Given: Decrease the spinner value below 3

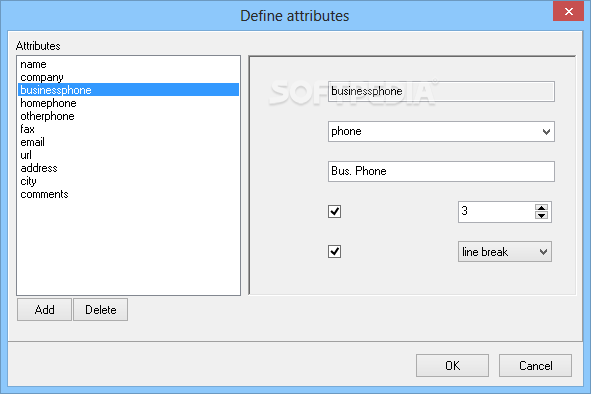Looking at the screenshot, I should coord(542,216).
